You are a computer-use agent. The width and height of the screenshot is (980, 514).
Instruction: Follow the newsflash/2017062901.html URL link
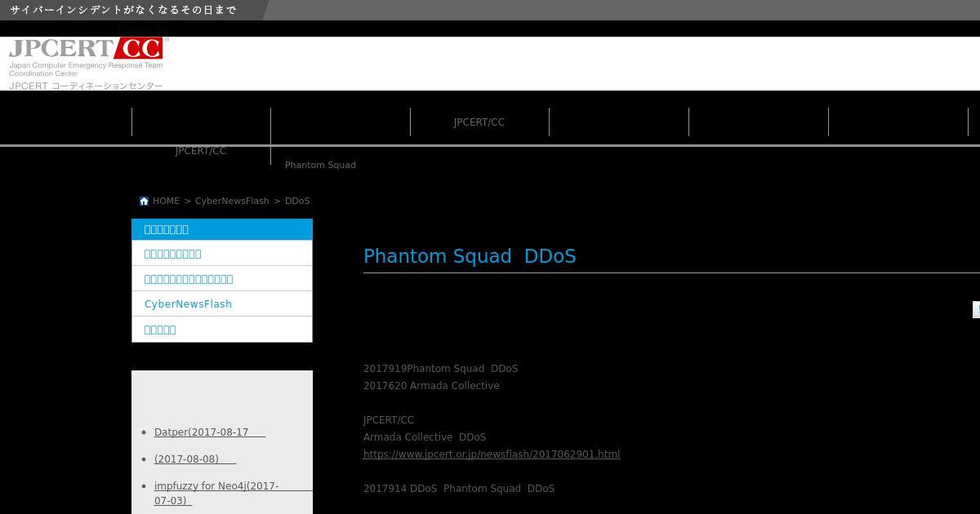[x=492, y=454]
